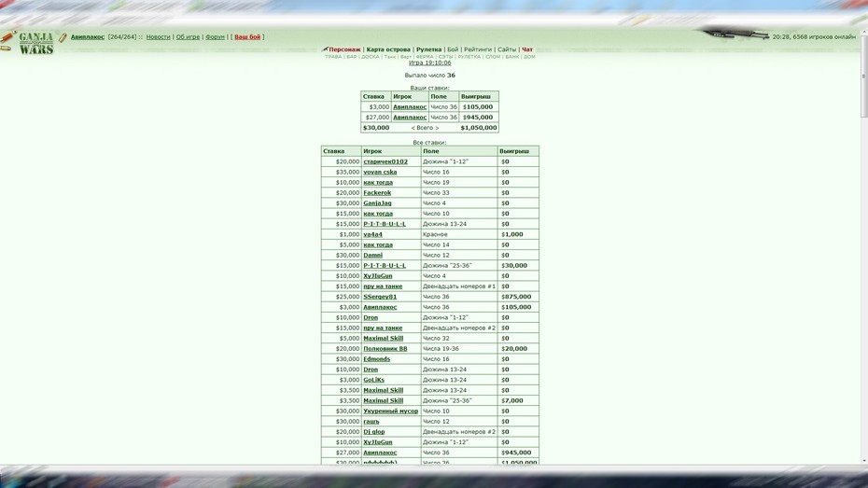Viewport: 868px width, 488px height.
Task: Open Dron link in Дюжина "1-12" row
Action: [x=371, y=317]
